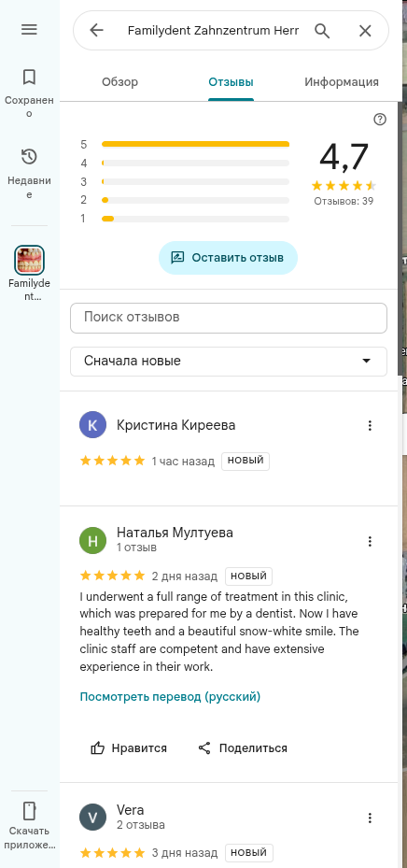Open Наталья Мултуева profile name

[175, 533]
